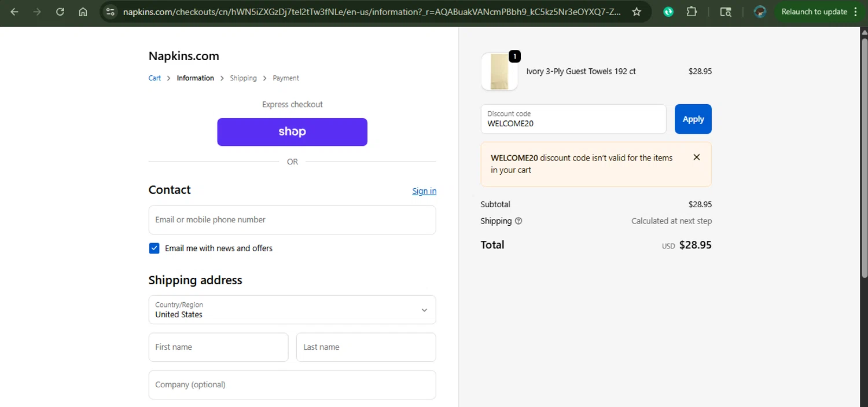Click the Discount code field

coord(573,119)
